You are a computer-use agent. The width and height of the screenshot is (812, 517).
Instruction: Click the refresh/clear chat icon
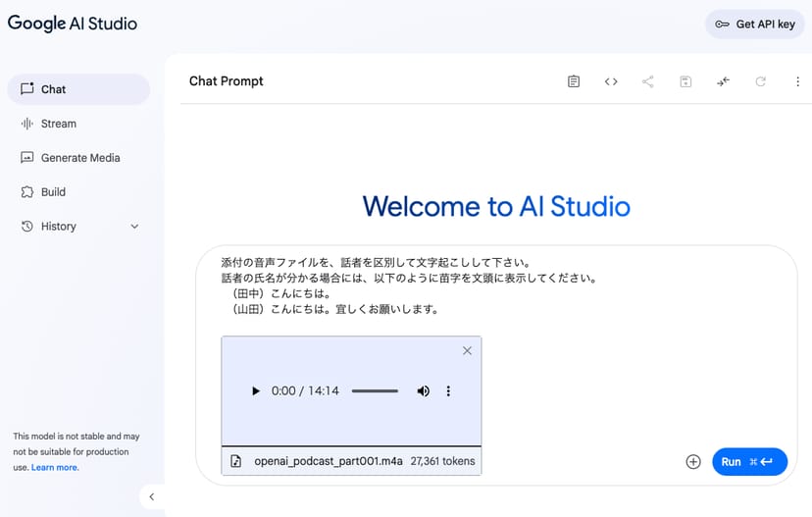pyautogui.click(x=760, y=81)
